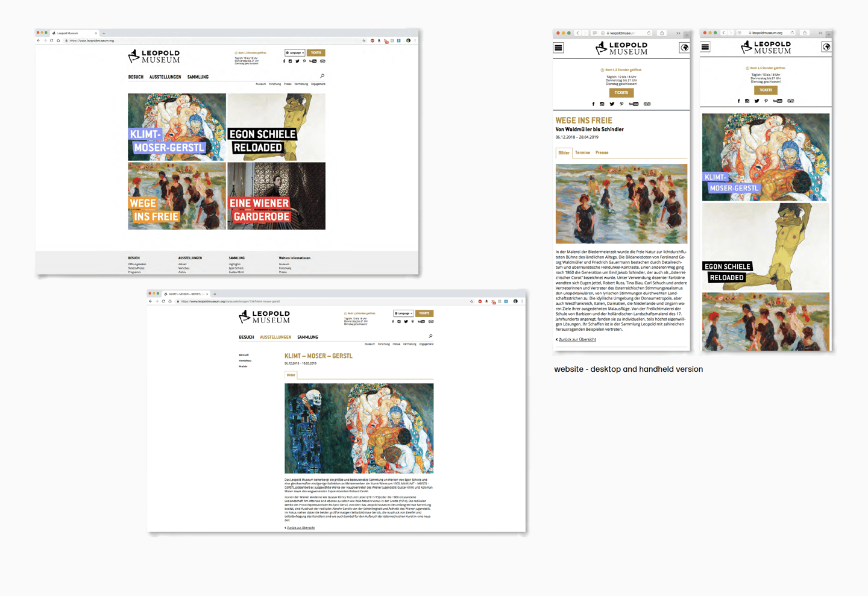
Task: Tap TICKETS button in mobile homepage window
Action: click(766, 90)
